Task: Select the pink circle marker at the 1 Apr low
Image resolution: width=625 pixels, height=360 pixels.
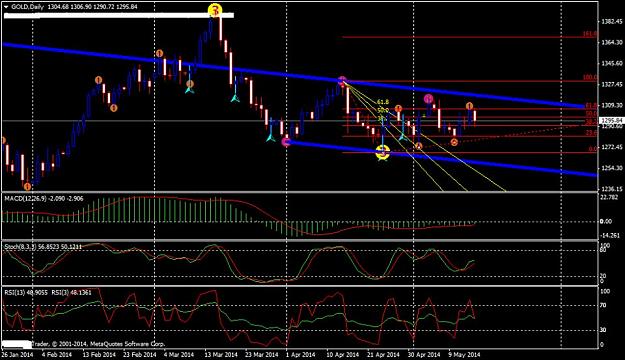Action: [x=286, y=142]
